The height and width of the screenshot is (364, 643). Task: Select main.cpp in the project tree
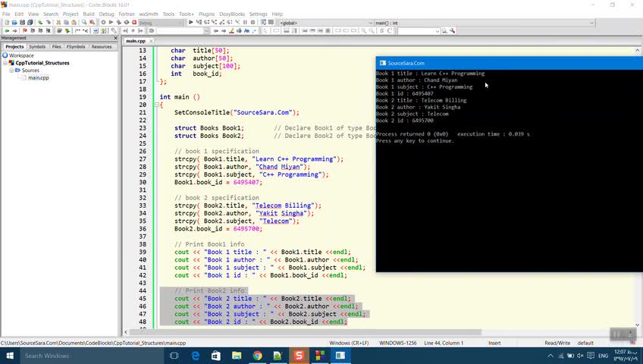coord(38,77)
